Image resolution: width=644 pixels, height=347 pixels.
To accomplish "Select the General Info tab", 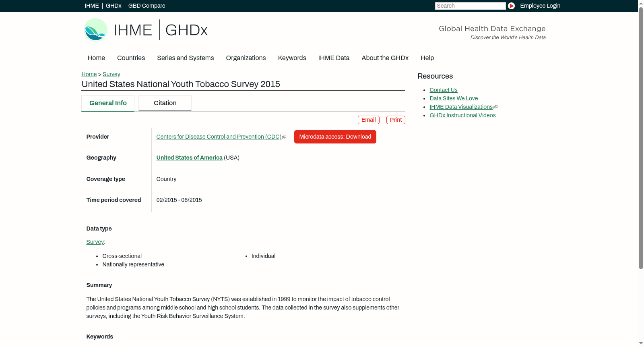I will pyautogui.click(x=108, y=103).
